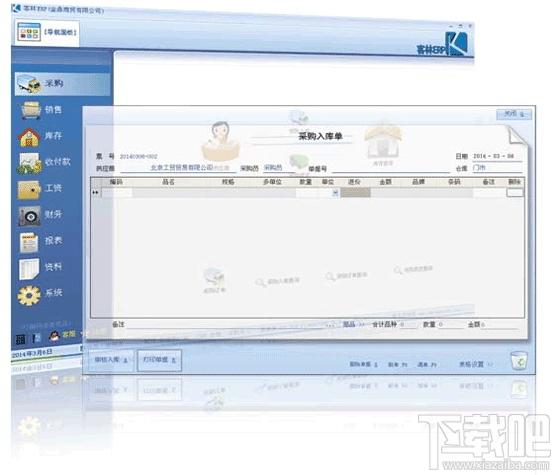The width and height of the screenshot is (558, 475).
Task: Click the 品牌 column header
Action: pyautogui.click(x=418, y=182)
